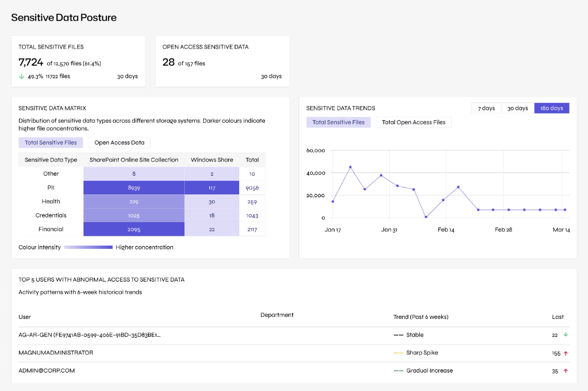
Task: Click Financial total value 2117
Action: tap(252, 229)
